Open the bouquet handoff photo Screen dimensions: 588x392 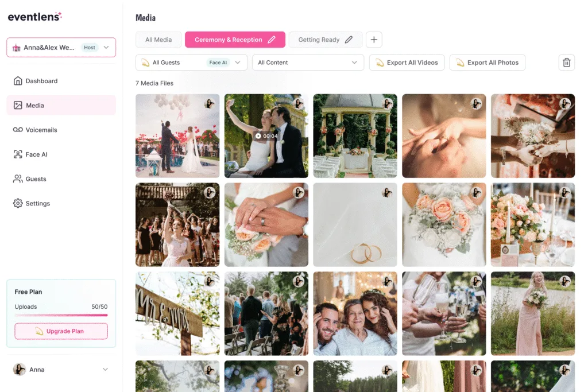(x=533, y=135)
